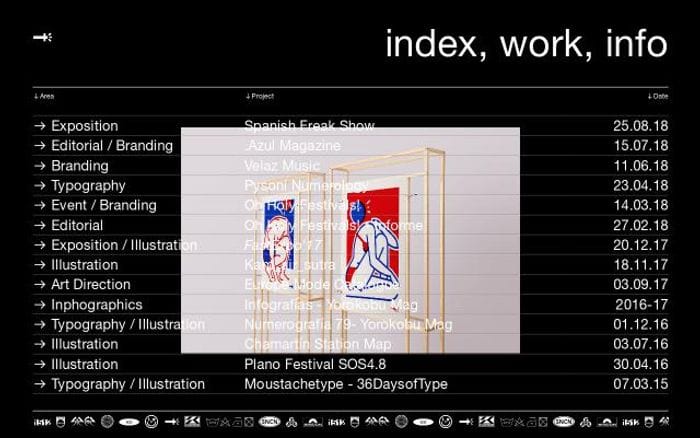The image size is (700, 438).
Task: Go to the work section in header
Action: click(546, 43)
